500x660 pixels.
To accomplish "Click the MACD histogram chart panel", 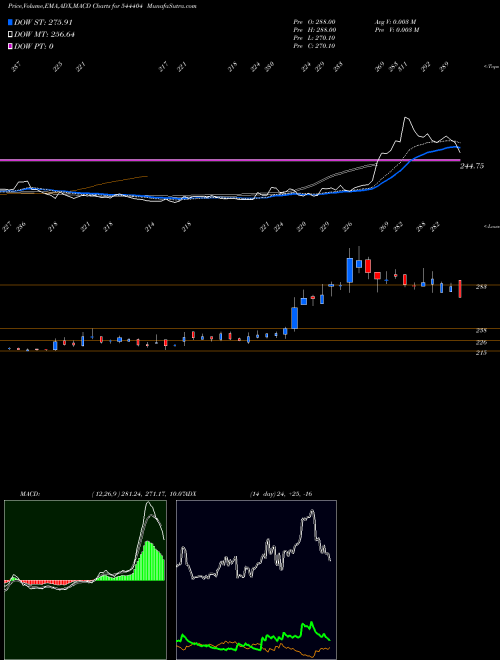I will (85, 580).
